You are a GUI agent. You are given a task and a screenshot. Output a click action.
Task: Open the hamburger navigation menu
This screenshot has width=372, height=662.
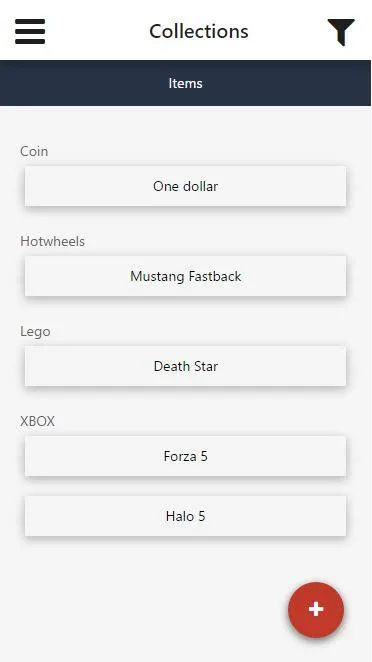coord(30,31)
